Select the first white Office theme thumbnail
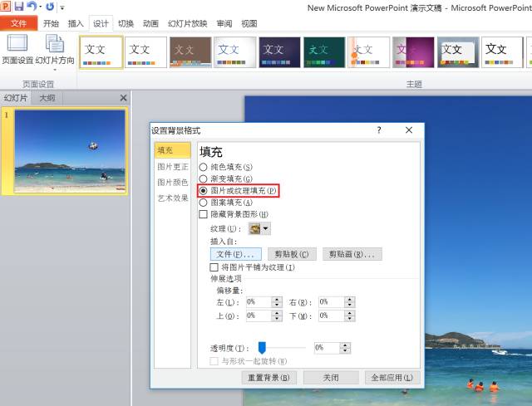 (x=101, y=52)
